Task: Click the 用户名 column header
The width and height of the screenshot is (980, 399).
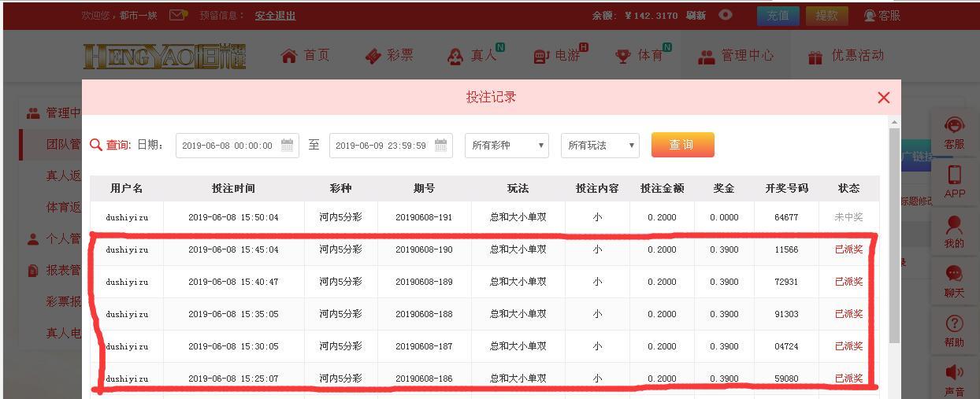Action: point(127,189)
